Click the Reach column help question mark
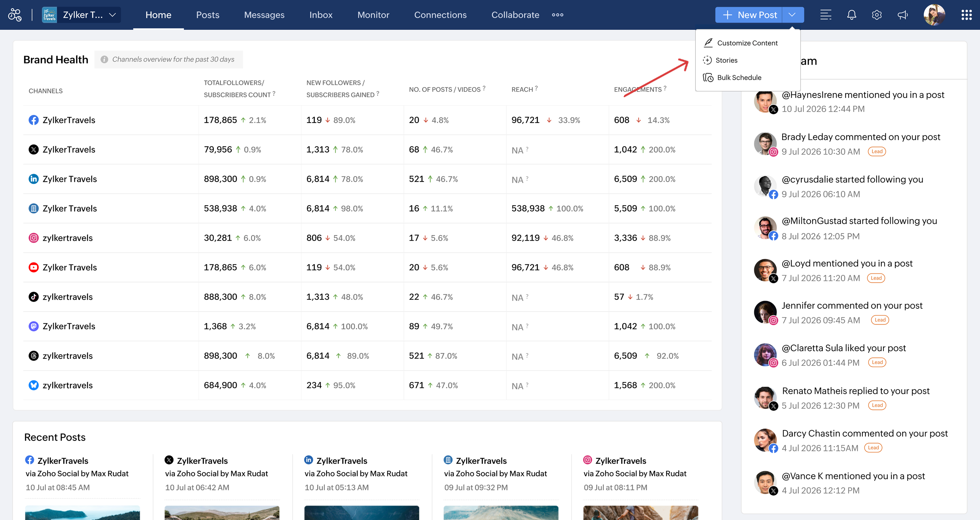 (536, 88)
